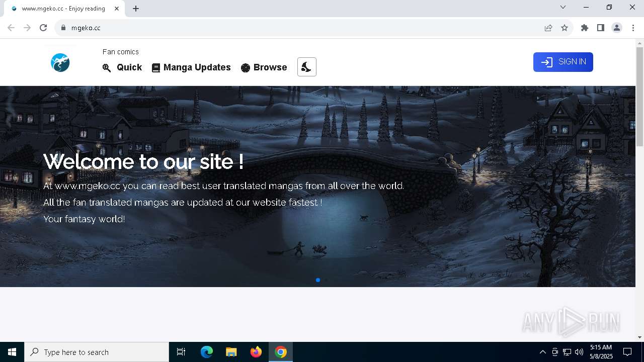Click the browser forward arrow
644x362 pixels.
click(x=27, y=28)
